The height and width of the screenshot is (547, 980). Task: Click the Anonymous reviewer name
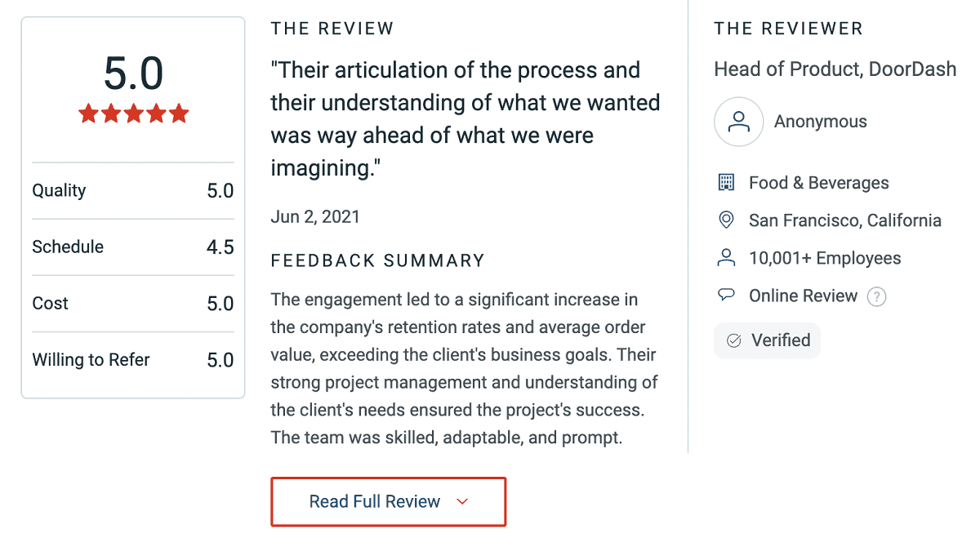coord(820,121)
